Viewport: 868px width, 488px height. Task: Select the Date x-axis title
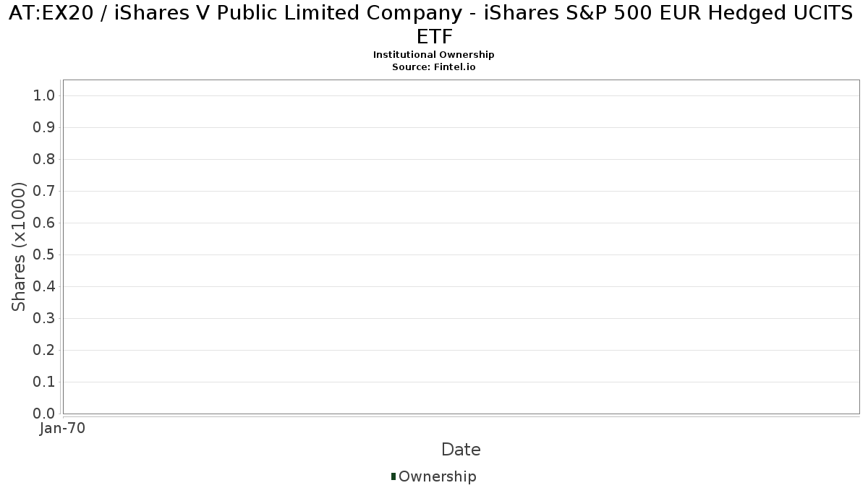(x=461, y=450)
